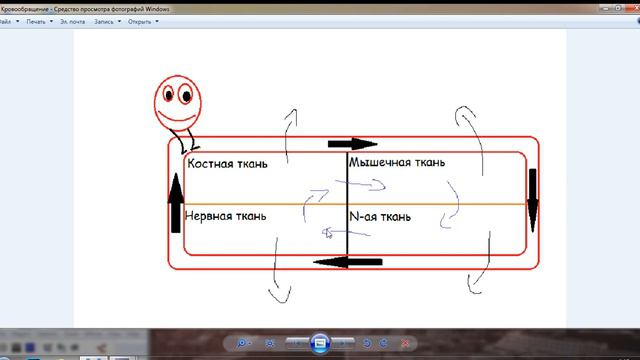Go to the next photo
The width and height of the screenshot is (640, 360).
click(x=344, y=343)
